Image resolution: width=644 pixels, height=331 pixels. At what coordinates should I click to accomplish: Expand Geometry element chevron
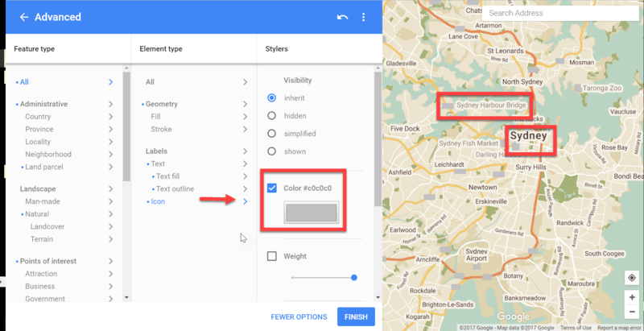(x=246, y=104)
